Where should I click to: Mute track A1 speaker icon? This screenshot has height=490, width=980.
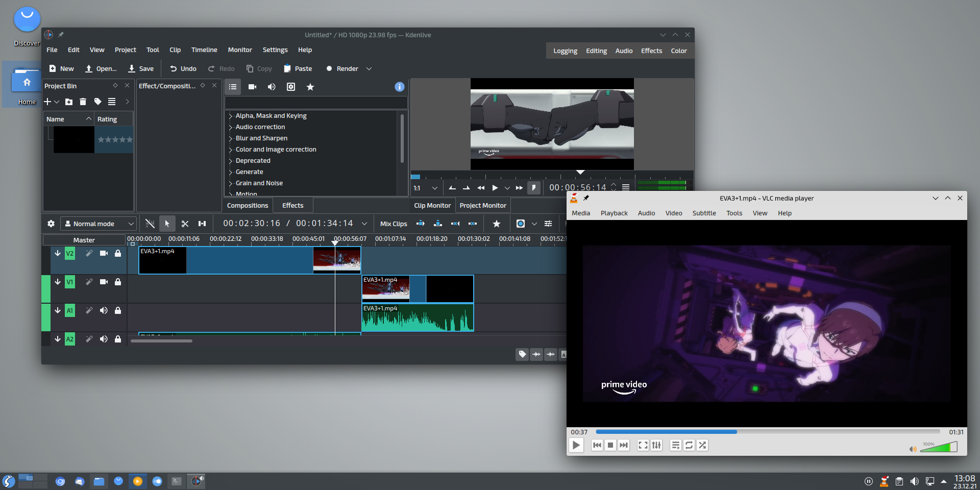104,310
